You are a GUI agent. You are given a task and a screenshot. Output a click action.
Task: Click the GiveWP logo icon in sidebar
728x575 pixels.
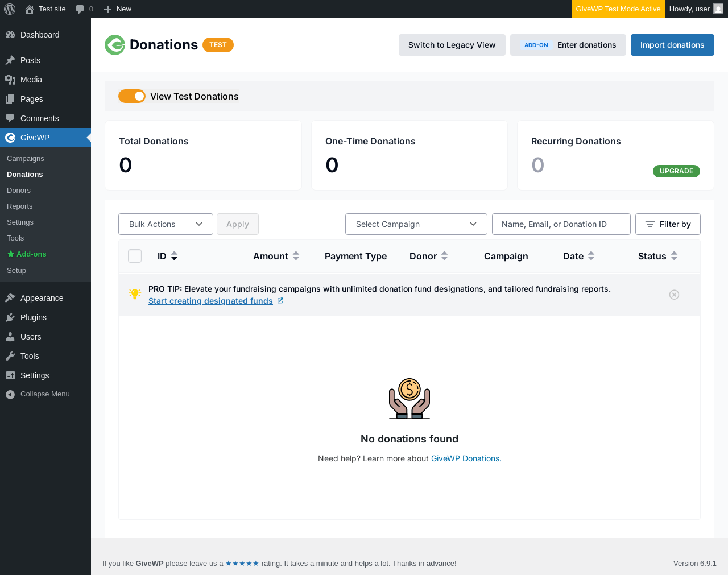10,138
